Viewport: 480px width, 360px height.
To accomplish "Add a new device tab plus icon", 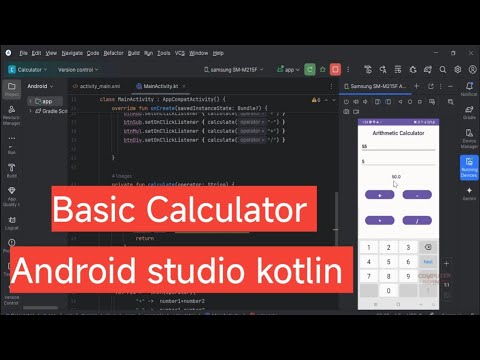I will pos(416,86).
